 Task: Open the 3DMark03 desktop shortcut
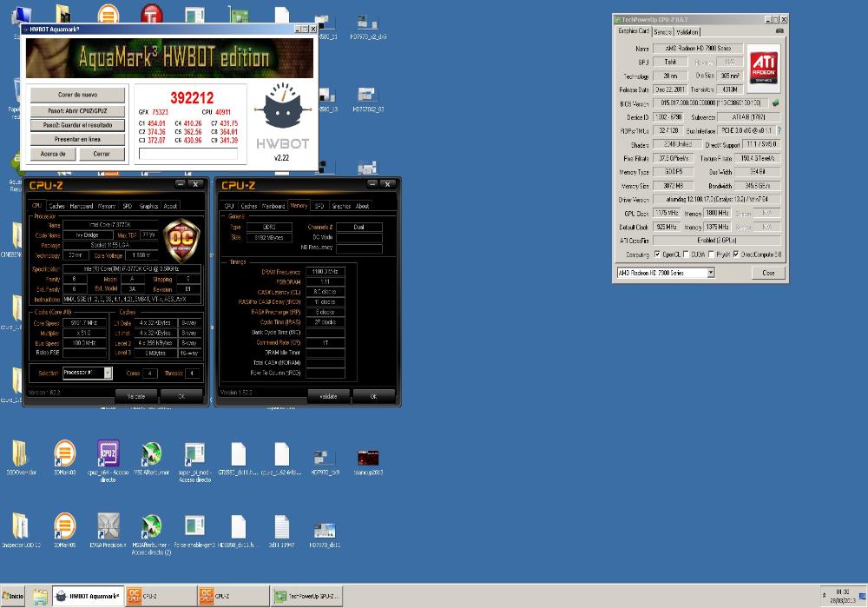(x=65, y=458)
